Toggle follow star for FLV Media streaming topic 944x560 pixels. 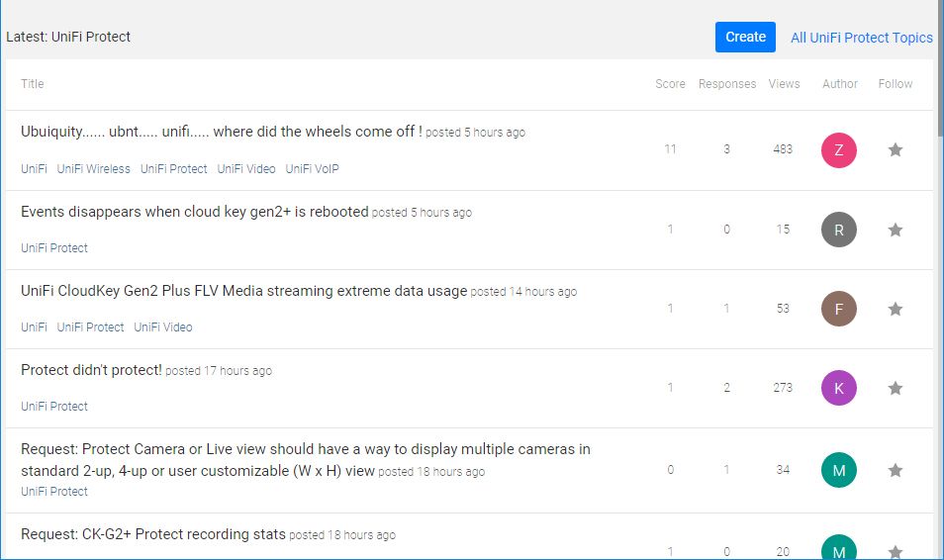pos(896,309)
